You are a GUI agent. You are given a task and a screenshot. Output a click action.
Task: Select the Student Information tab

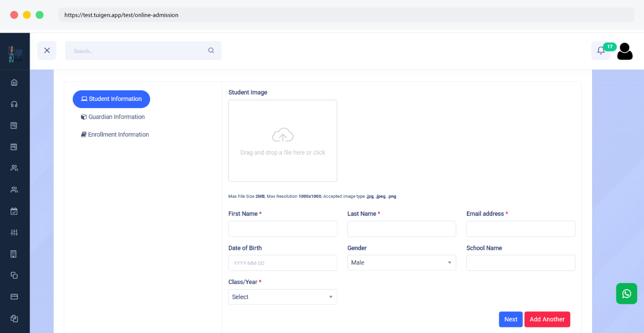tap(111, 99)
